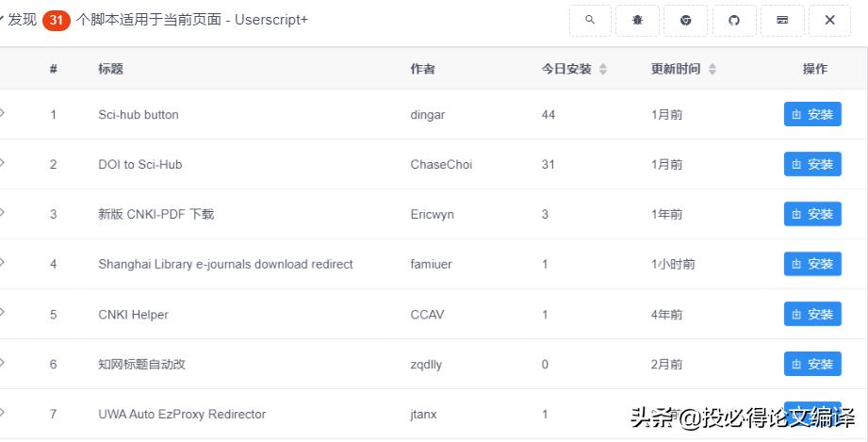This screenshot has height=442, width=868.
Task: Select the title Sci-hub button
Action: point(139,115)
